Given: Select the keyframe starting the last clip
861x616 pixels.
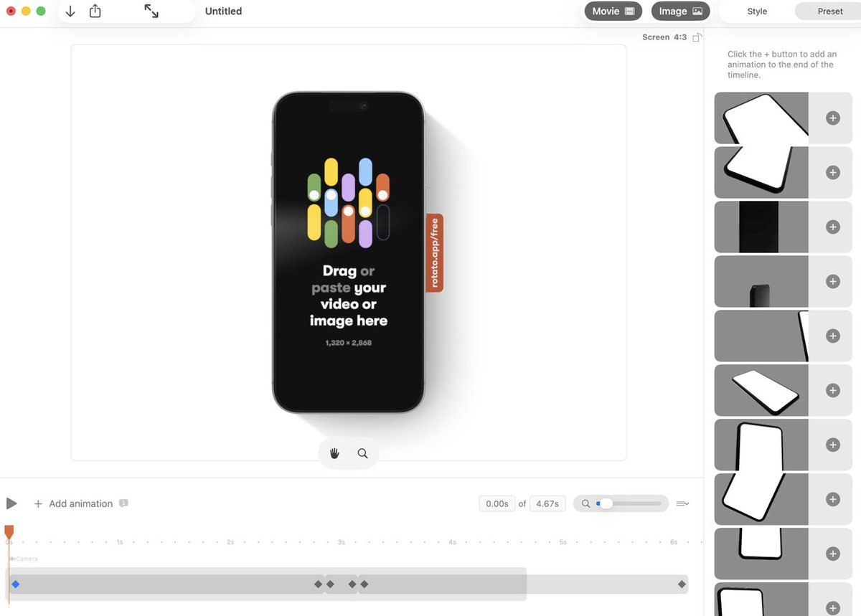Looking at the screenshot, I should [364, 584].
